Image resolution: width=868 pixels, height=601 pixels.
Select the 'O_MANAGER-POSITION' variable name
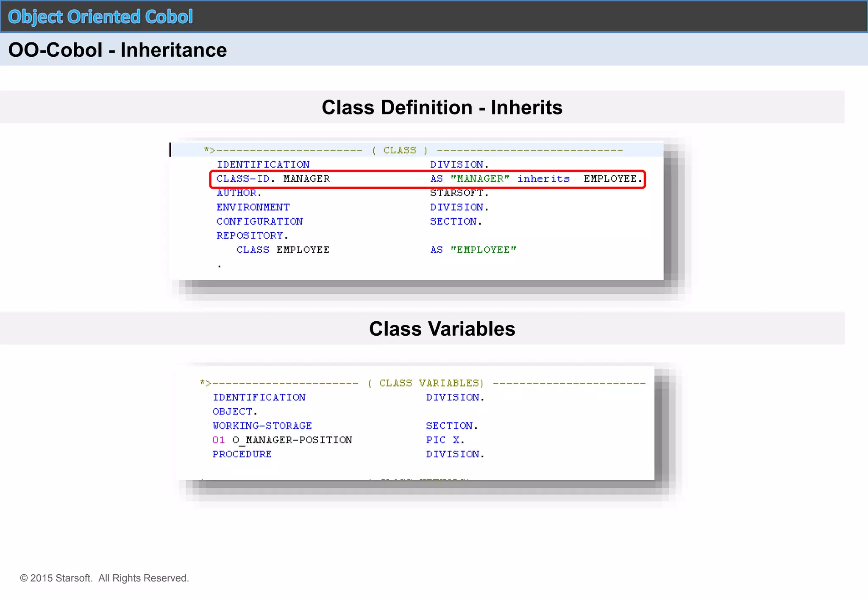(x=292, y=440)
